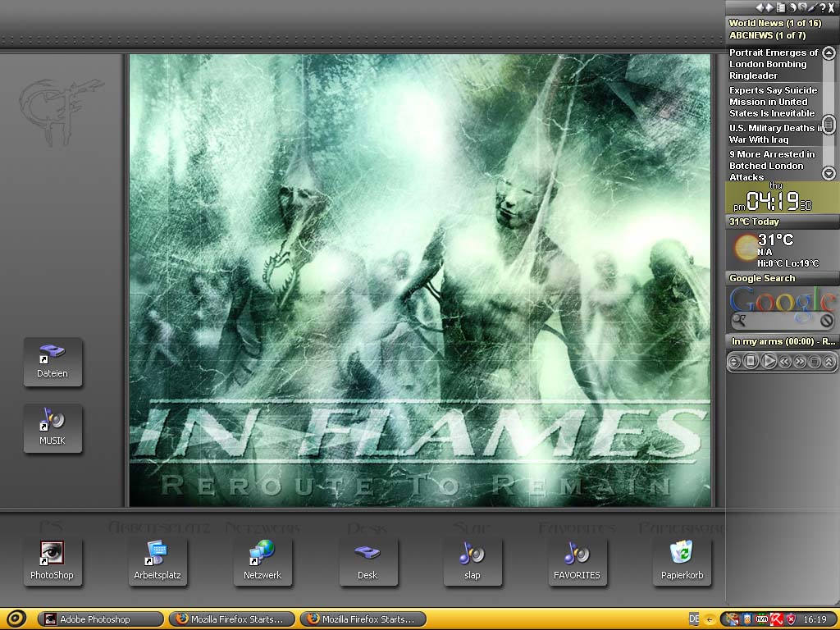The width and height of the screenshot is (840, 630).
Task: Open help via the question mark icon
Action: coord(822,7)
